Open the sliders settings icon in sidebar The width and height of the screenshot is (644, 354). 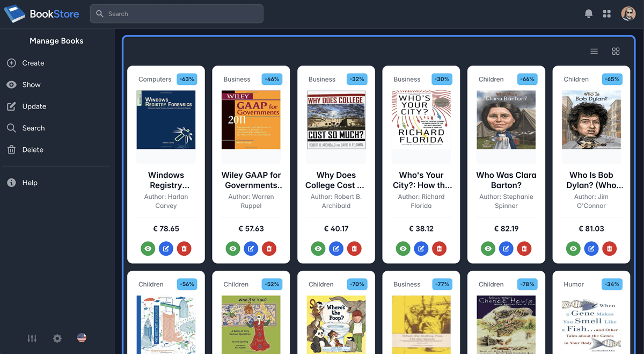32,338
